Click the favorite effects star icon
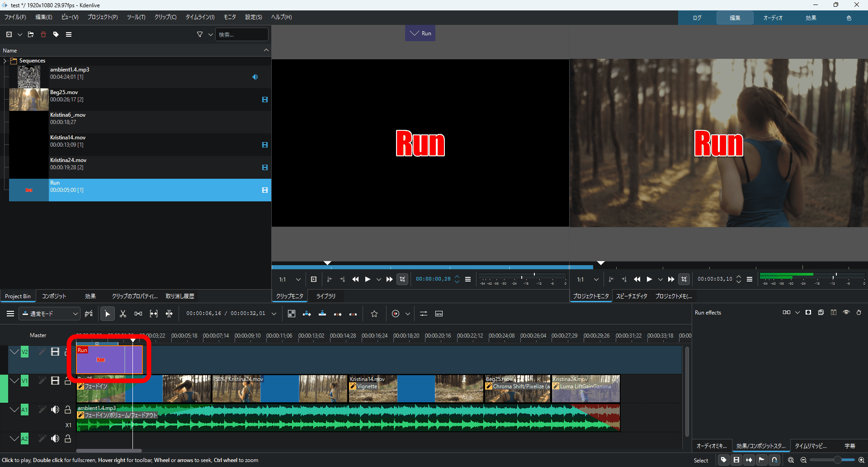Screen dimensions: 868x467 [x=374, y=314]
